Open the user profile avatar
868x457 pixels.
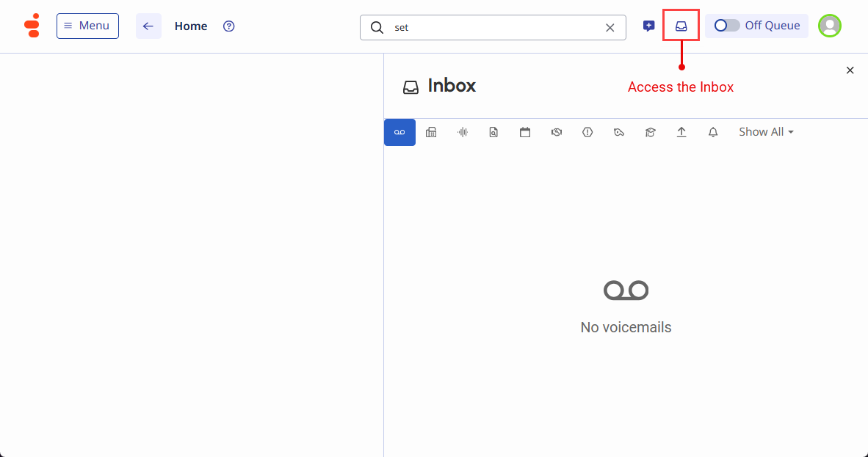830,26
